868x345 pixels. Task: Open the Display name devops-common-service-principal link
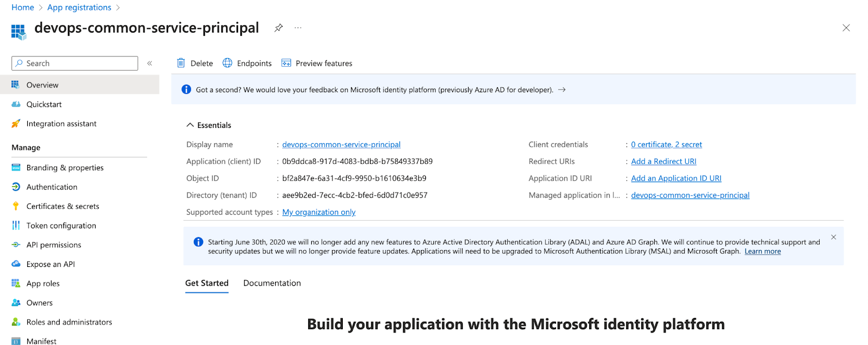pyautogui.click(x=341, y=144)
